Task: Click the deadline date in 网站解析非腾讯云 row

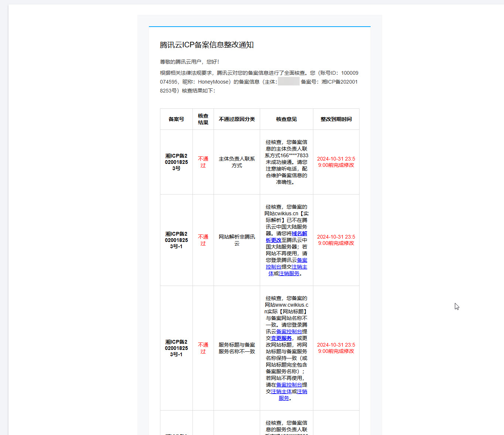Action: (336, 240)
